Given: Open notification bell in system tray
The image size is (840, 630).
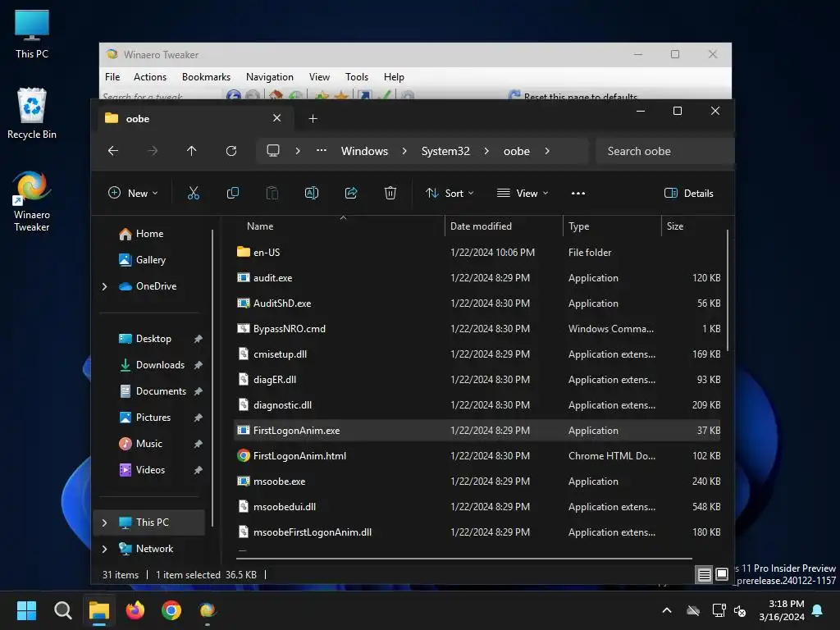Looking at the screenshot, I should coord(818,610).
